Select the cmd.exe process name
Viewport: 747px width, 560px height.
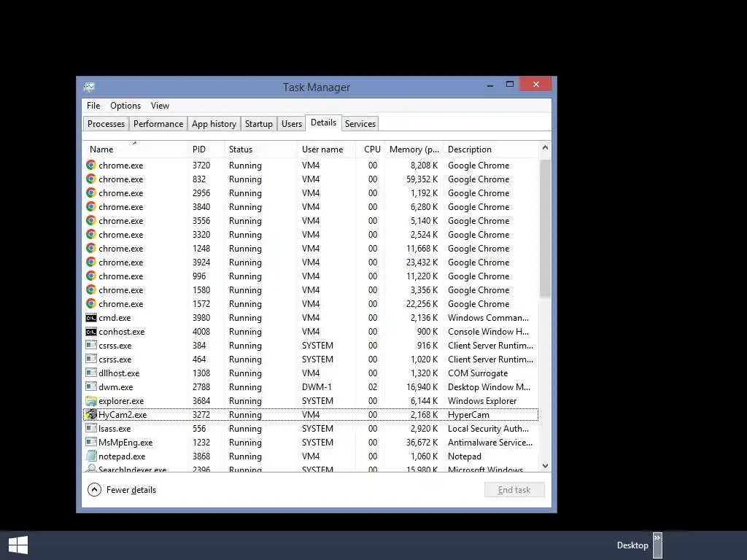point(115,318)
